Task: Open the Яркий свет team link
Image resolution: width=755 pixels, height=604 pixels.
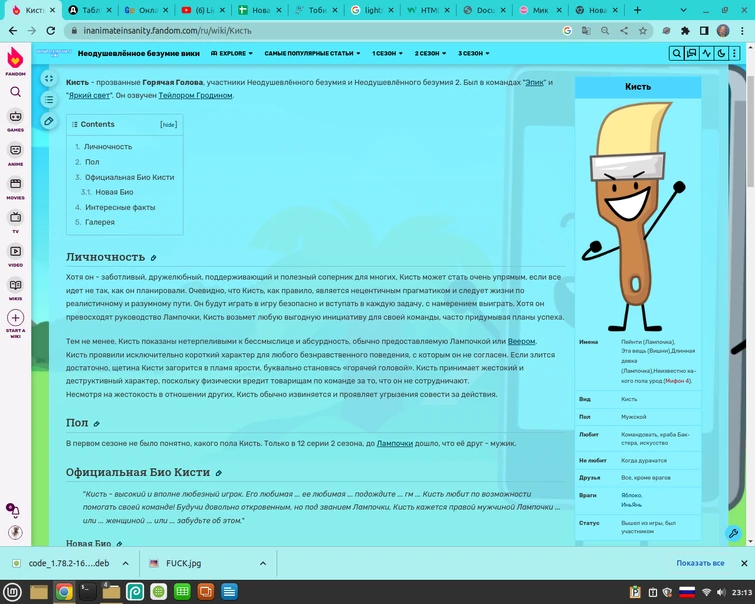Action: pyautogui.click(x=89, y=95)
